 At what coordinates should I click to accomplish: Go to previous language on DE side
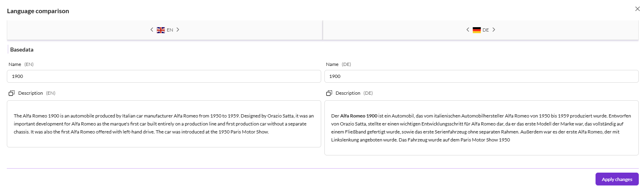(x=468, y=30)
